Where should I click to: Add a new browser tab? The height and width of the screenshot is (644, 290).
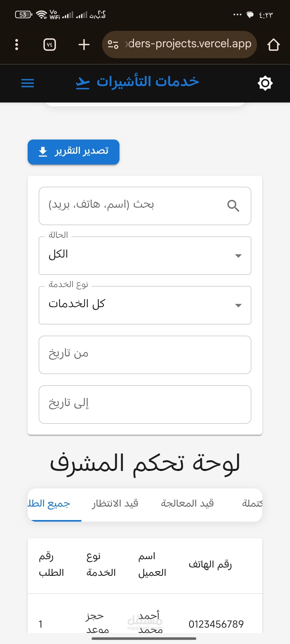[x=84, y=45]
